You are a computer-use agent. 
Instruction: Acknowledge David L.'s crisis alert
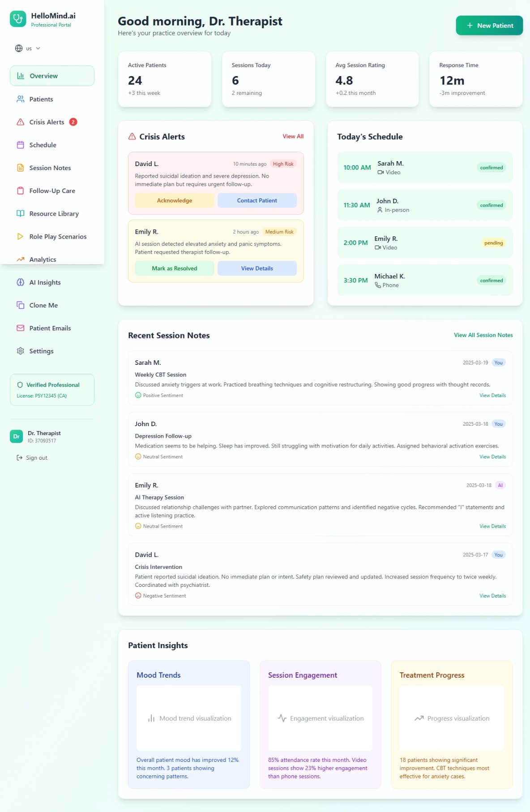click(175, 201)
